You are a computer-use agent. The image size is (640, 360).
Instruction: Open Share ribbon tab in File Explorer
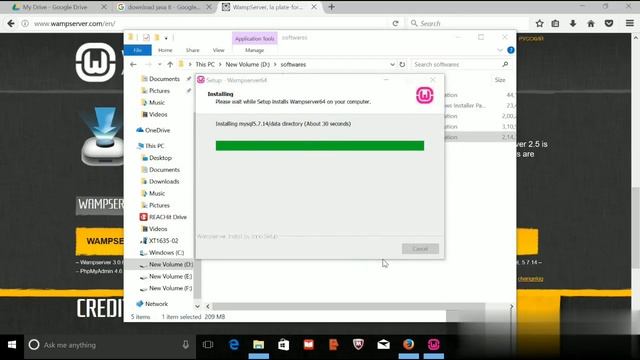coord(192,50)
